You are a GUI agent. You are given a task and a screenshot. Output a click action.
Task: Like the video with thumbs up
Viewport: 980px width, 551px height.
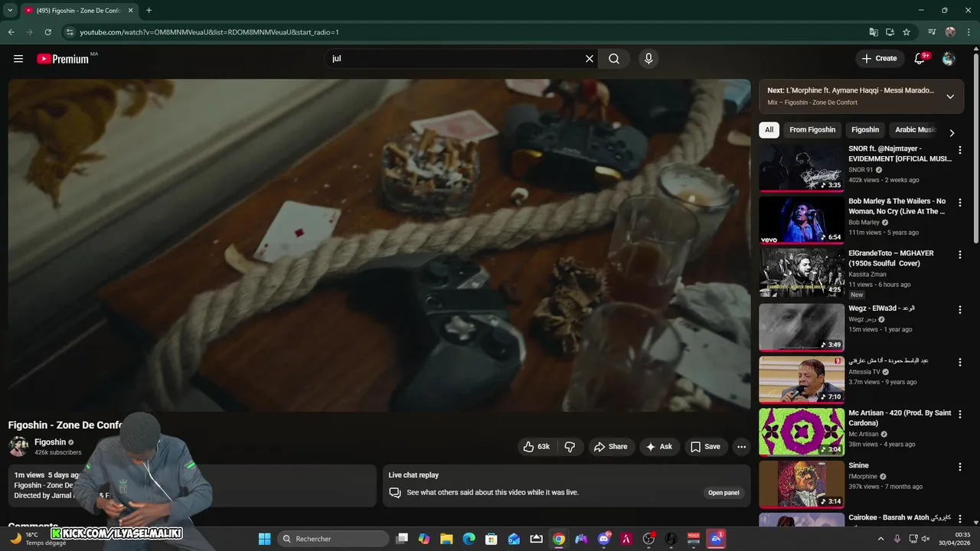537,447
